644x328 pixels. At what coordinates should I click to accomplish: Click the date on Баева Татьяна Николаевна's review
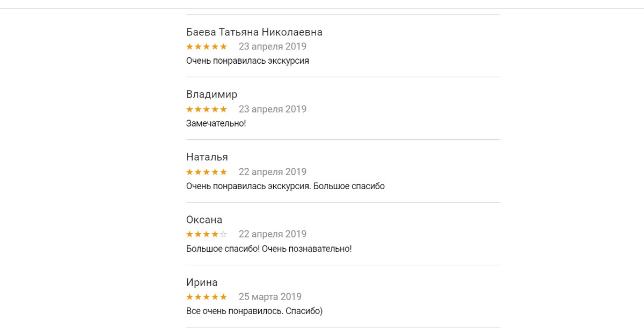point(272,47)
